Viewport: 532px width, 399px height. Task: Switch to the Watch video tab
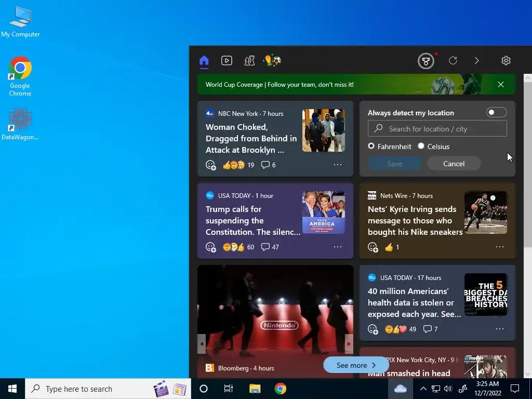coord(227,61)
